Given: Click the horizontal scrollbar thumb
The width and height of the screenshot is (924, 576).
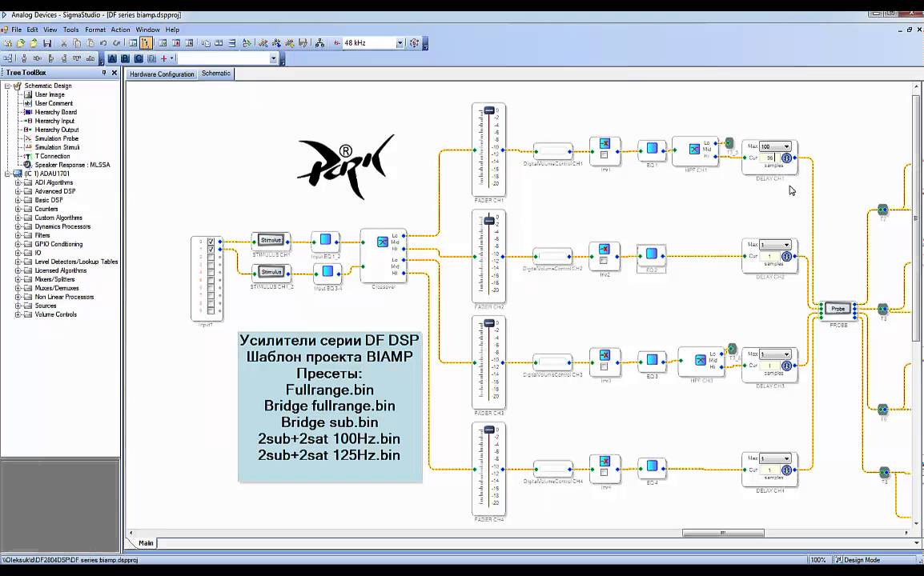Looking at the screenshot, I should pos(723,533).
